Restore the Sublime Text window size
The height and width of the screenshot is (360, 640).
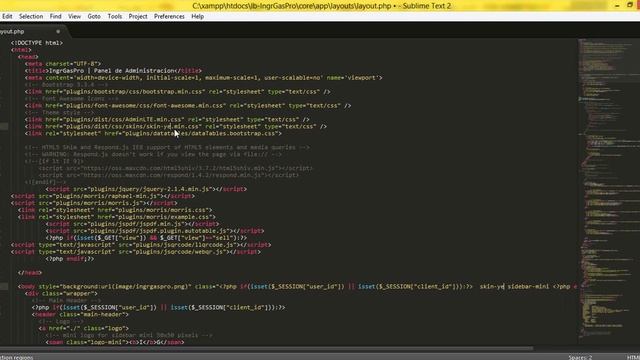point(630,5)
